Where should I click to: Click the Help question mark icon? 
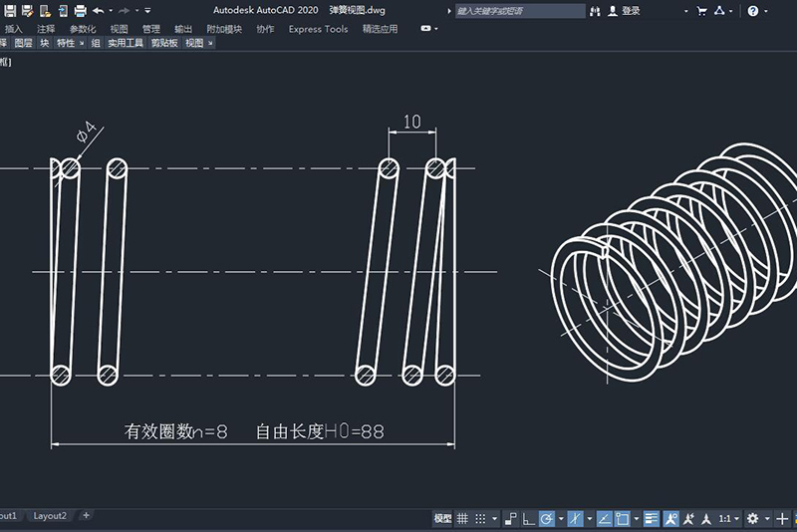(752, 11)
